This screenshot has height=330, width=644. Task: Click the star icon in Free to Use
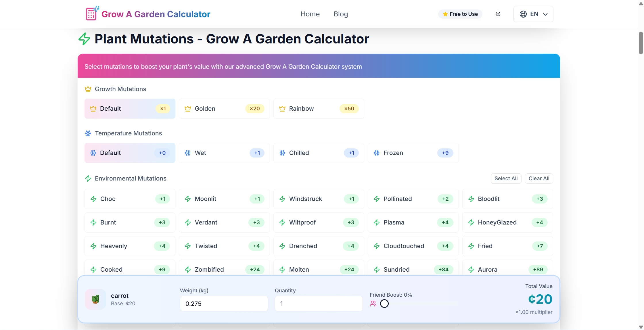[x=445, y=14]
